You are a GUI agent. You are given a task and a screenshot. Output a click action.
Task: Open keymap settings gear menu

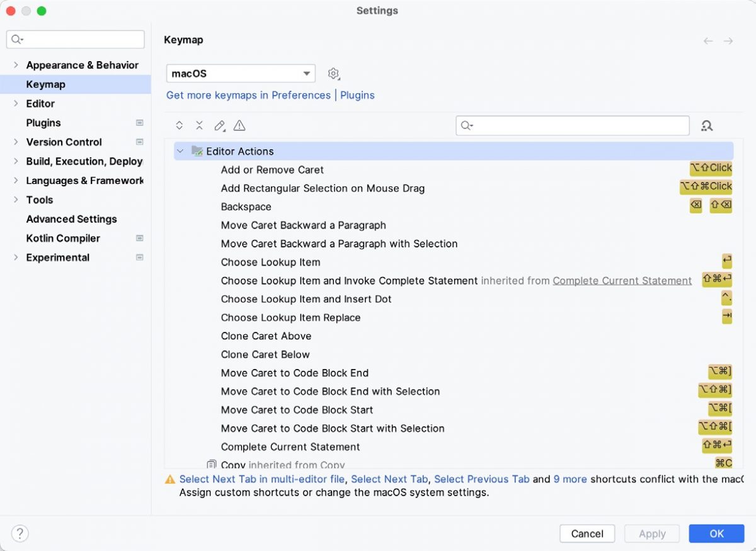(x=334, y=73)
